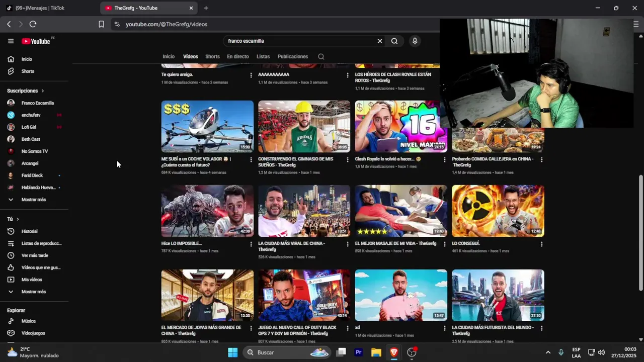Run search with the magnifier button
Image resolution: width=644 pixels, height=362 pixels.
(394, 41)
